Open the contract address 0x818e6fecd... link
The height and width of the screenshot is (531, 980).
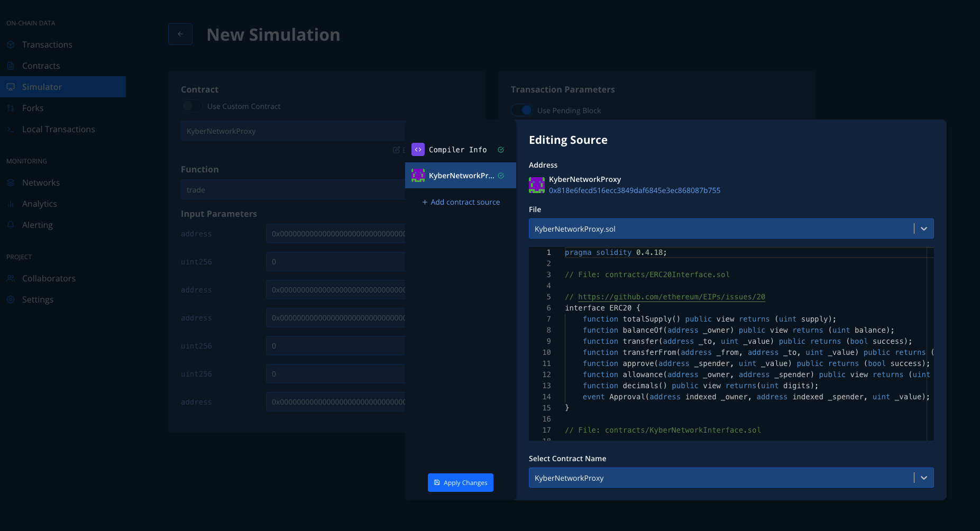(635, 190)
